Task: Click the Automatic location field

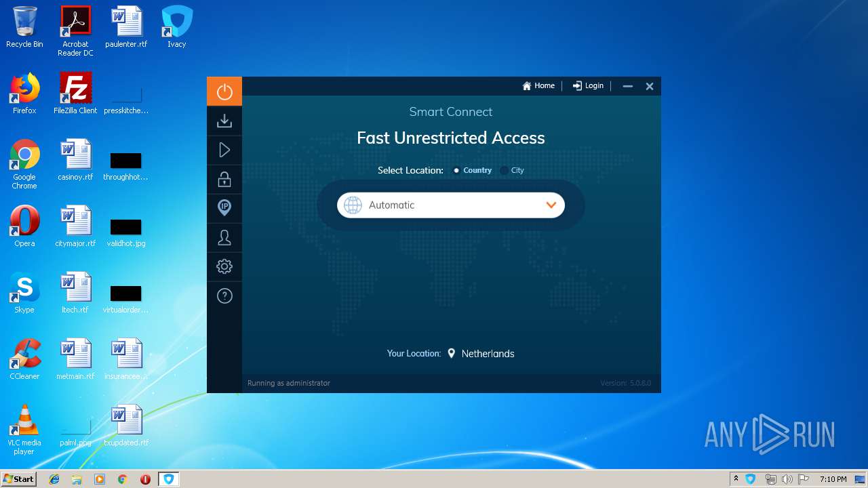Action: pos(451,205)
